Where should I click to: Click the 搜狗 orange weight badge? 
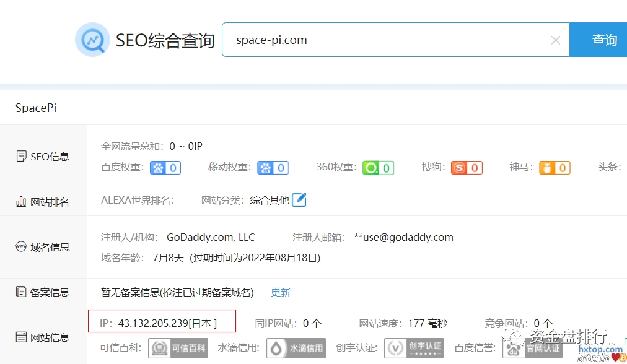(467, 168)
